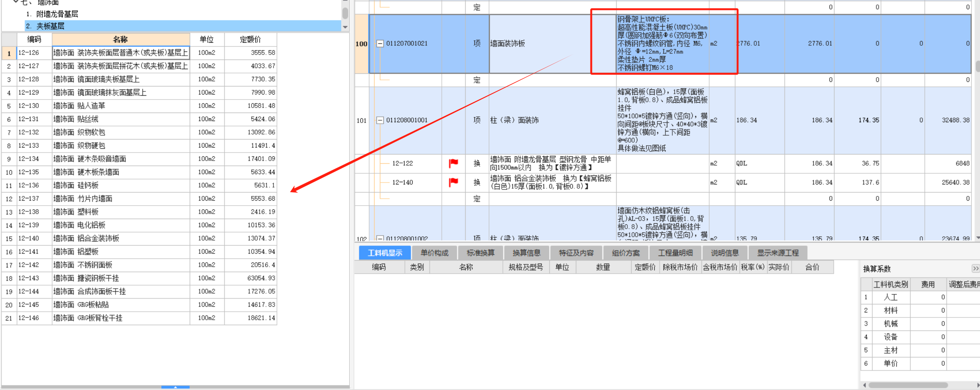Select quota row 12-131 贴丝绒
The width and height of the screenshot is (980, 390).
coord(139,119)
